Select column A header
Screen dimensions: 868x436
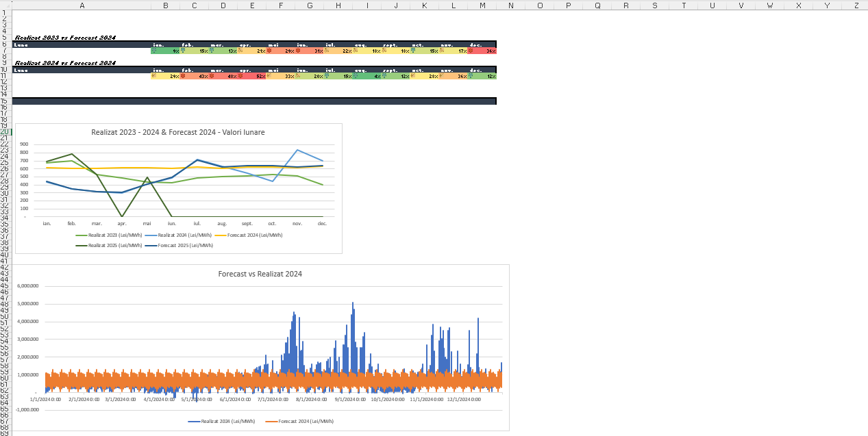point(82,5)
